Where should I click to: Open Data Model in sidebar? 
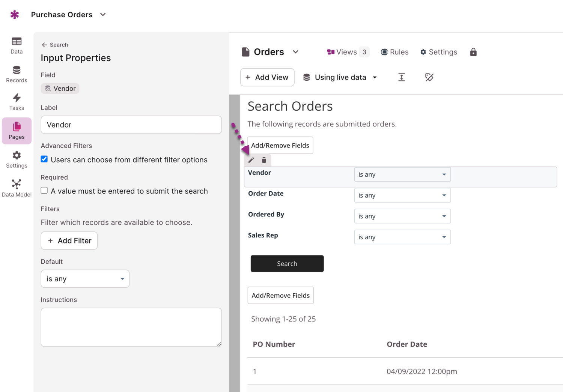[x=17, y=188]
